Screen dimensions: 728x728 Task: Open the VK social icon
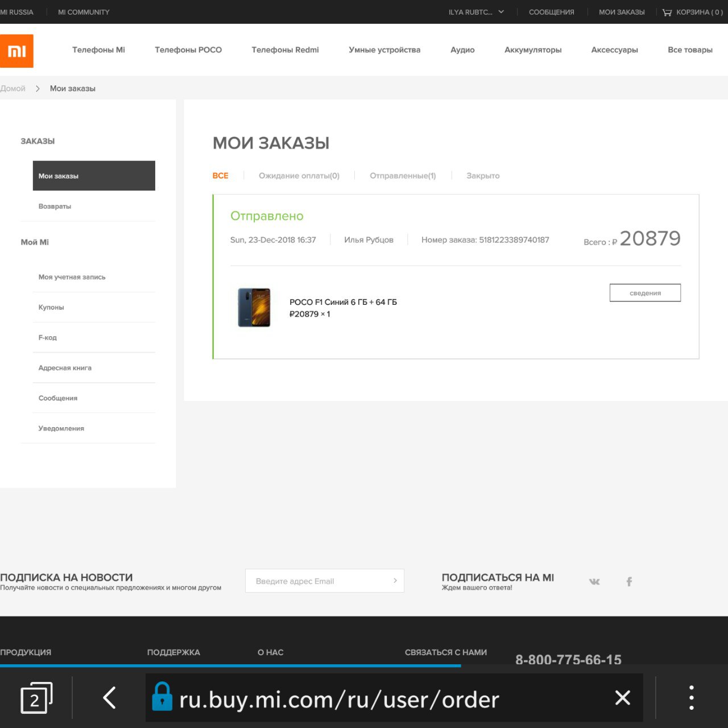pos(594,581)
